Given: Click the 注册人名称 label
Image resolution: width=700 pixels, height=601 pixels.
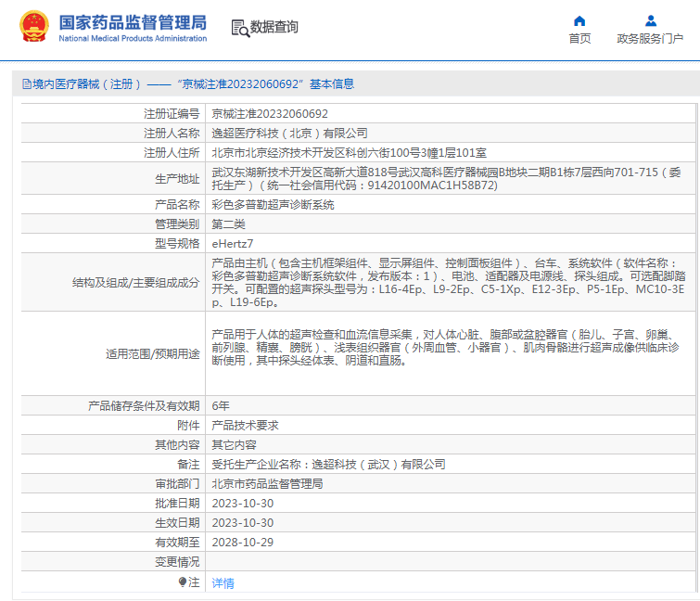Looking at the screenshot, I should click(172, 133).
